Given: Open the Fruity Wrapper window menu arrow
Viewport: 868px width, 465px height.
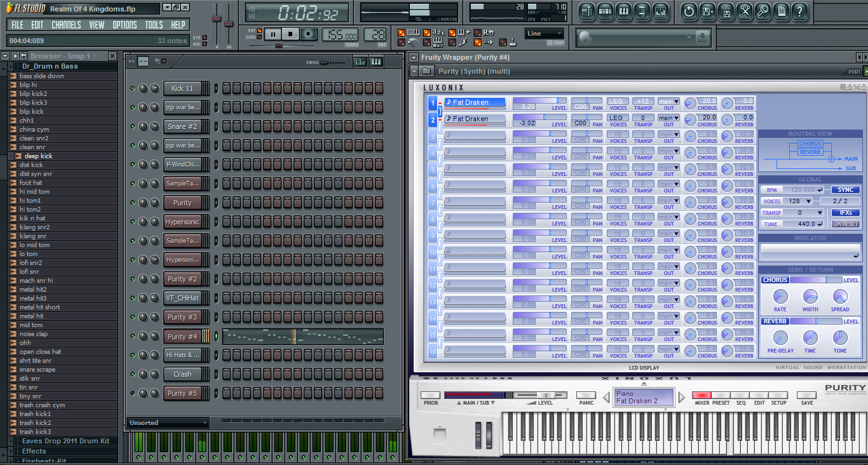Looking at the screenshot, I should [x=414, y=58].
